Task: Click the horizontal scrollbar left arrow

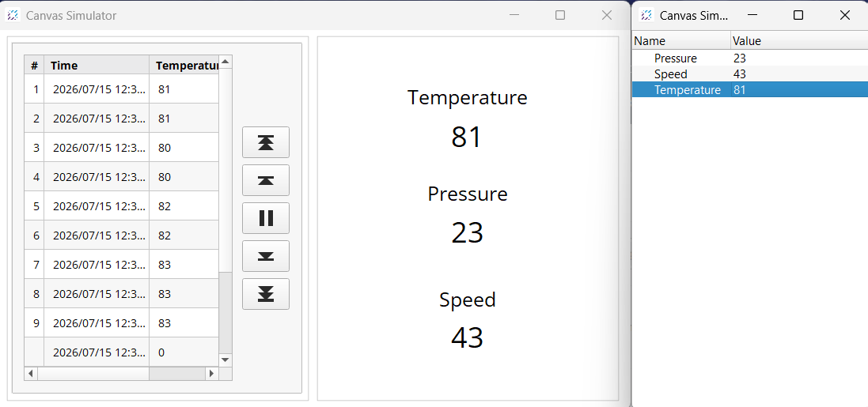Action: pyautogui.click(x=31, y=374)
